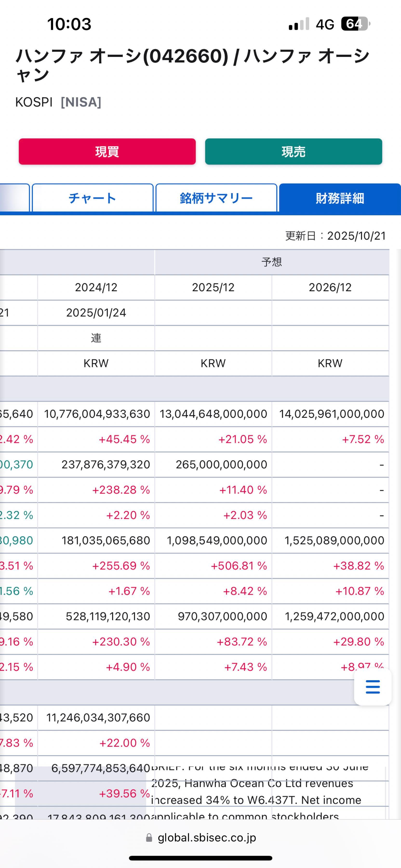Select the 財務詳細 tab

tap(340, 198)
